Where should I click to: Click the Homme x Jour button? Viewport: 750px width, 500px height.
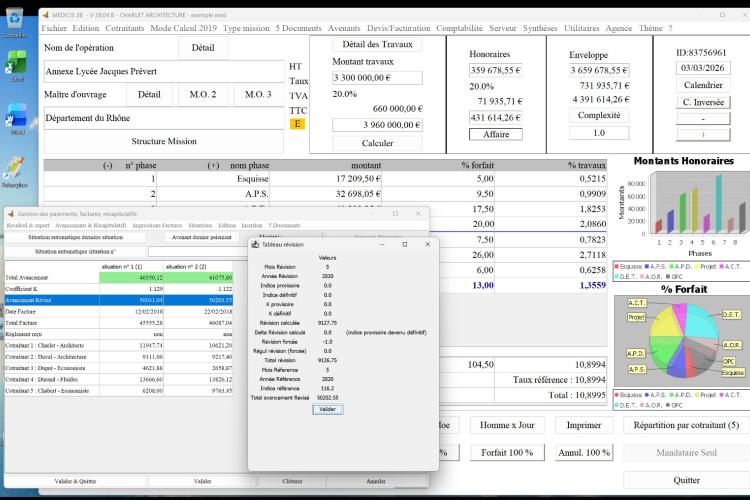tap(507, 425)
